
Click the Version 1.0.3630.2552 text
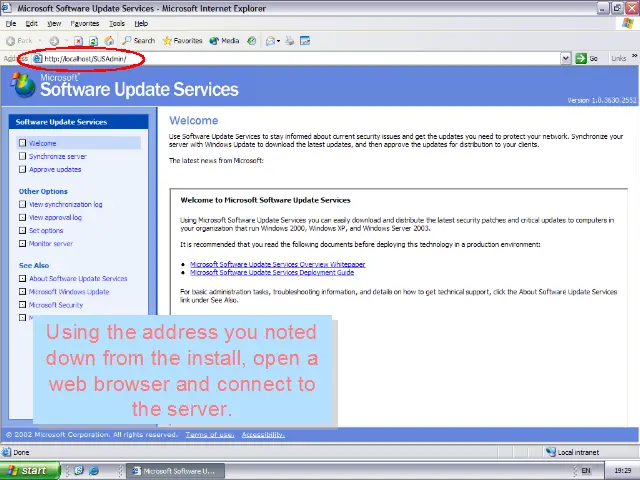tap(602, 100)
